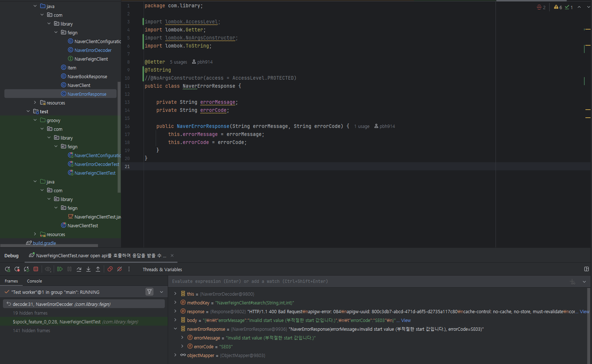Screen dimensions: 592x364
Task: Step out of the current method
Action: click(x=98, y=269)
